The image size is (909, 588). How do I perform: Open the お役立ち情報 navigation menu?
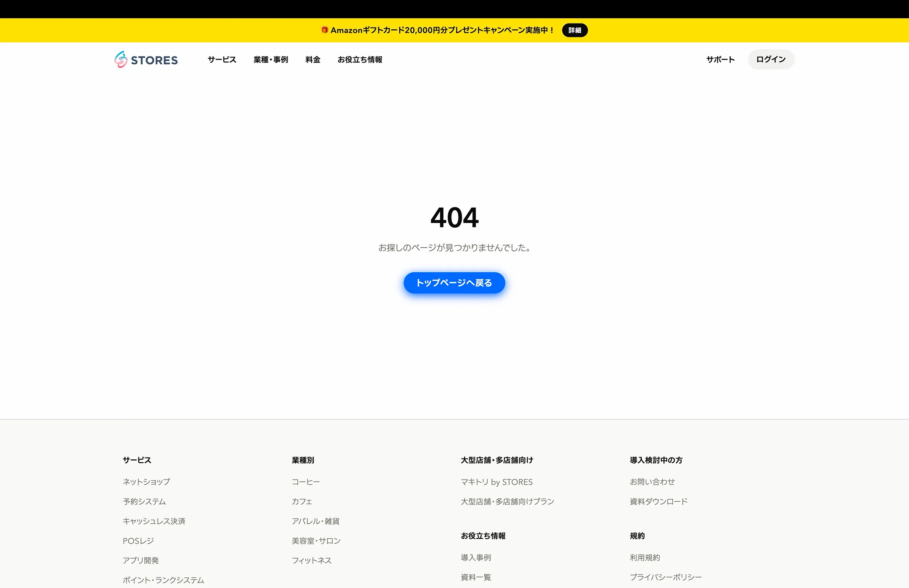(360, 60)
